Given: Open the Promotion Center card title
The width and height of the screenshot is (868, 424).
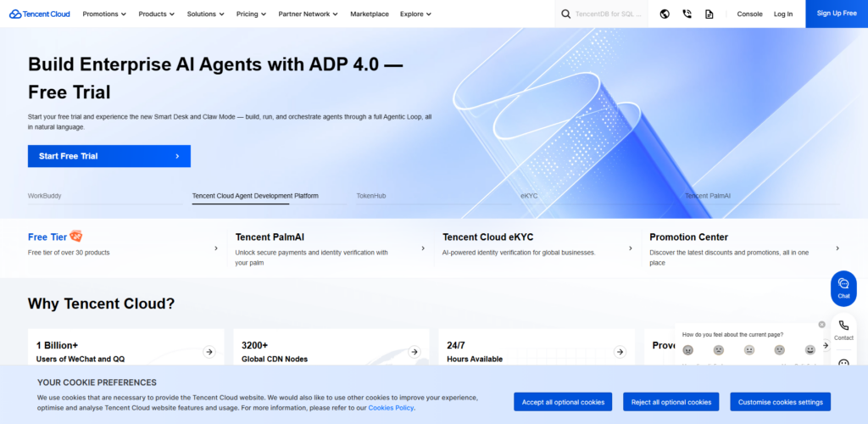Looking at the screenshot, I should pos(688,237).
